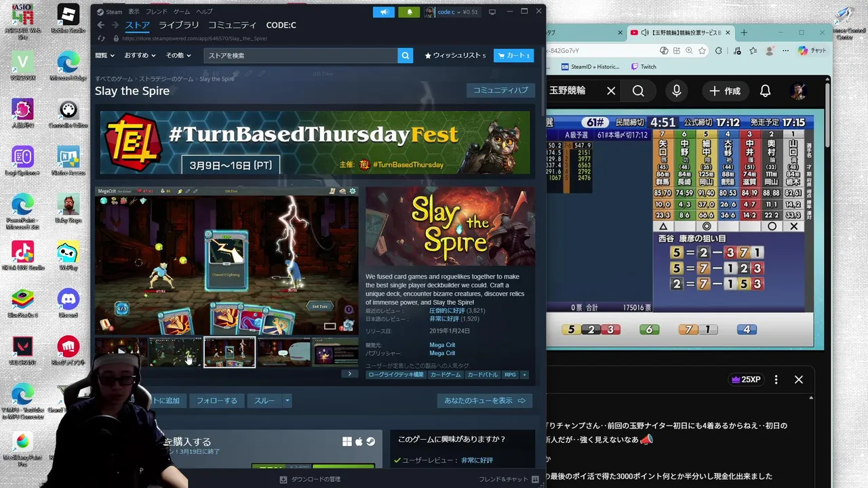Click YouTube voice search microphone
Screen dimensions: 868x488
tap(677, 91)
